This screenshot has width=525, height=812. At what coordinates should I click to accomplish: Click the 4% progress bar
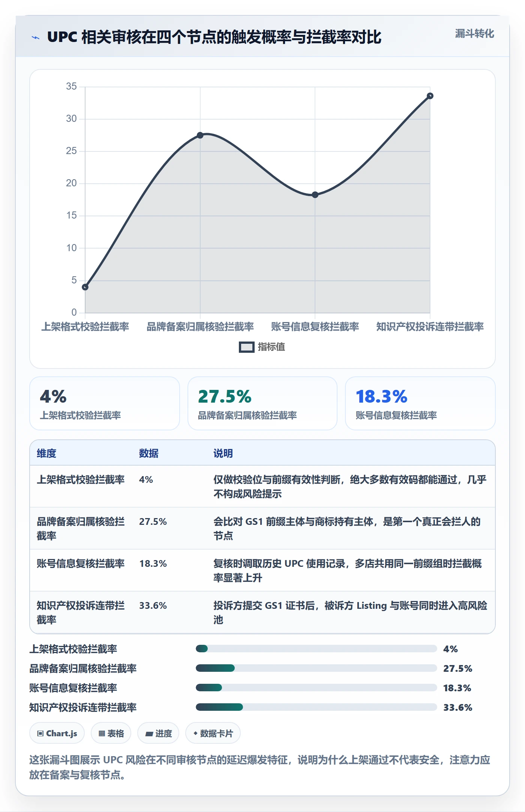[x=316, y=649]
